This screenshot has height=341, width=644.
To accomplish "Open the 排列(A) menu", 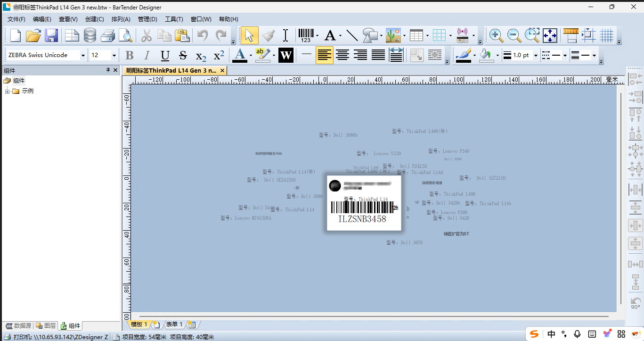I will (121, 19).
